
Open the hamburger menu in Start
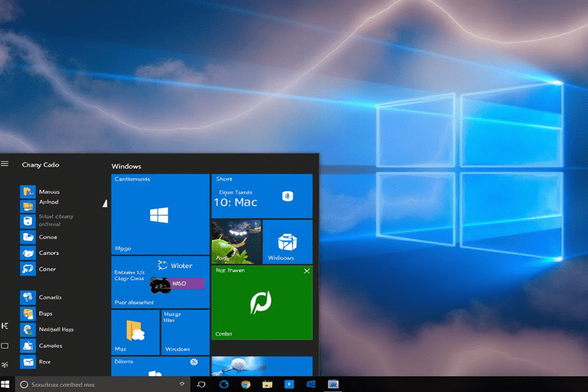[x=4, y=164]
